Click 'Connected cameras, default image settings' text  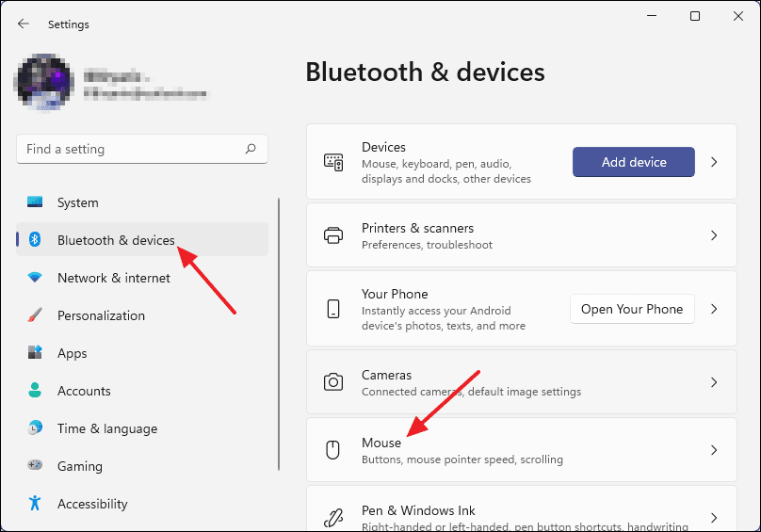(471, 392)
